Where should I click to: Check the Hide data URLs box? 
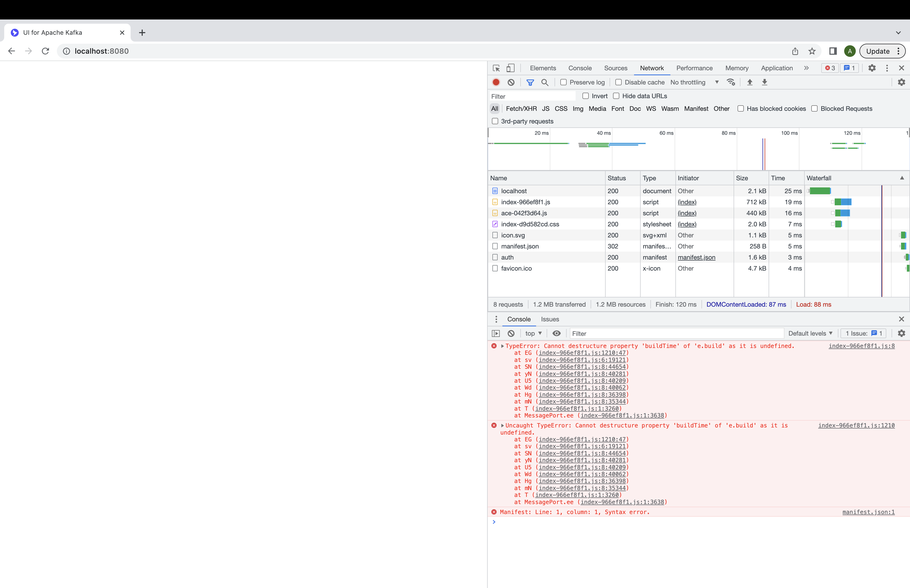pyautogui.click(x=616, y=96)
